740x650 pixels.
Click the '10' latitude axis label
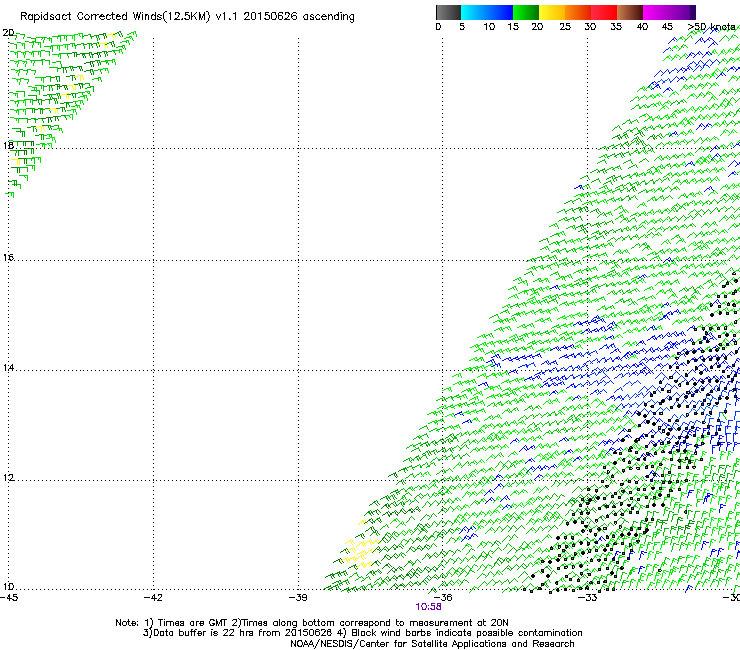pos(8,587)
